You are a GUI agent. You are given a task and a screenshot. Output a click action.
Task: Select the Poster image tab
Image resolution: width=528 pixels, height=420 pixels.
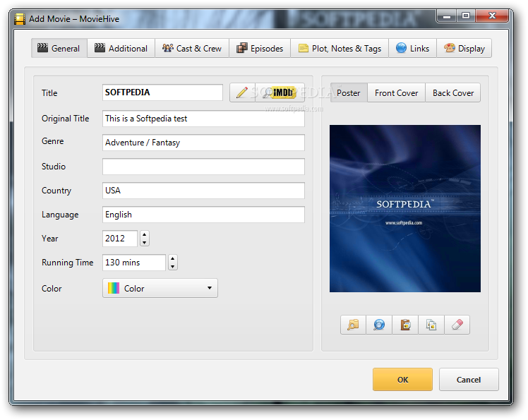[349, 92]
